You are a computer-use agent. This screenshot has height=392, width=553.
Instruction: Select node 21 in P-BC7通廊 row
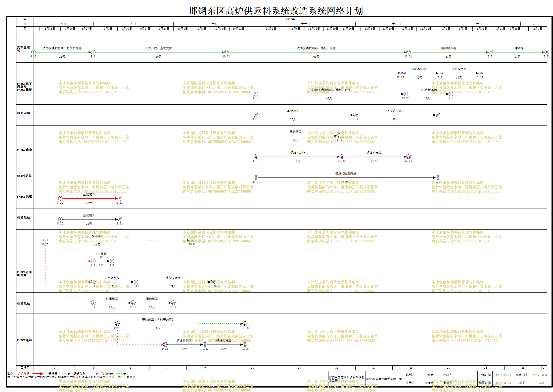tap(245, 324)
